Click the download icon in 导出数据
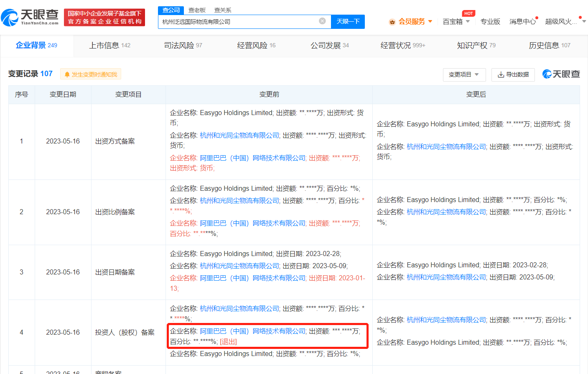This screenshot has height=374, width=588. tap(501, 74)
